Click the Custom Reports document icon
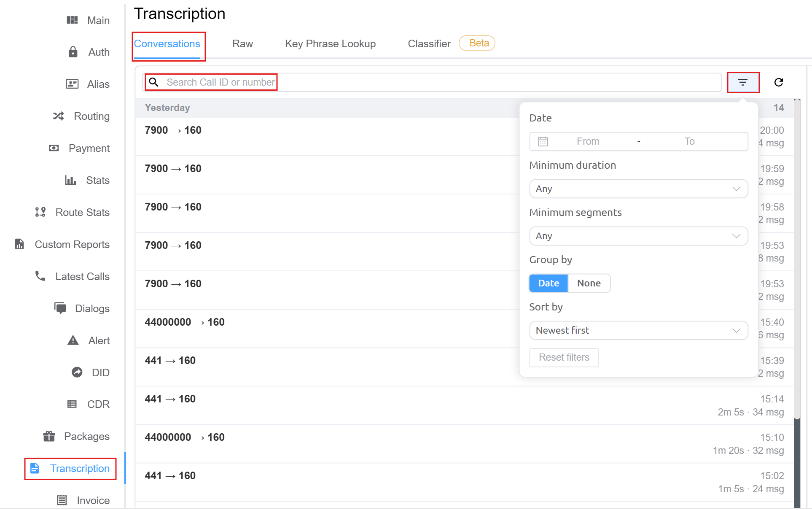Viewport: 812px width, 510px height. tap(19, 244)
